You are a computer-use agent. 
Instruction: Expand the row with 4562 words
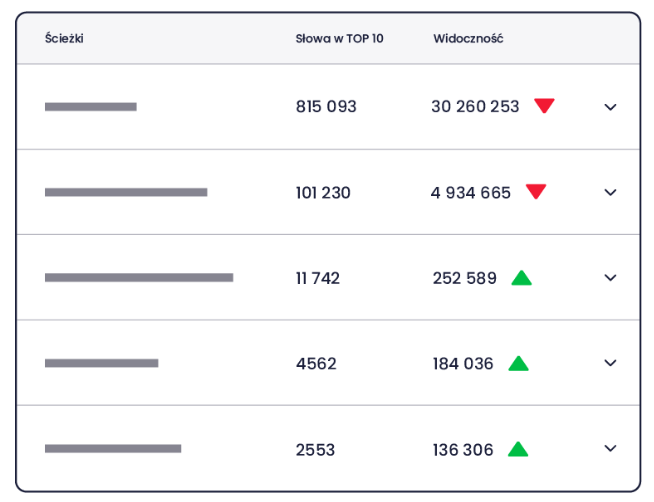610,363
